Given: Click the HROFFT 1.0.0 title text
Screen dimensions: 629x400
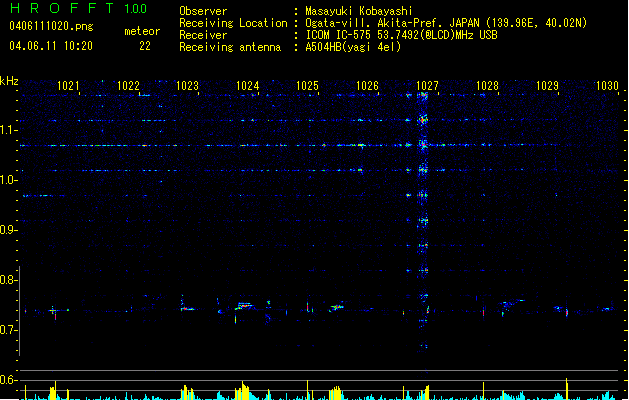Looking at the screenshot, I should pos(78,8).
